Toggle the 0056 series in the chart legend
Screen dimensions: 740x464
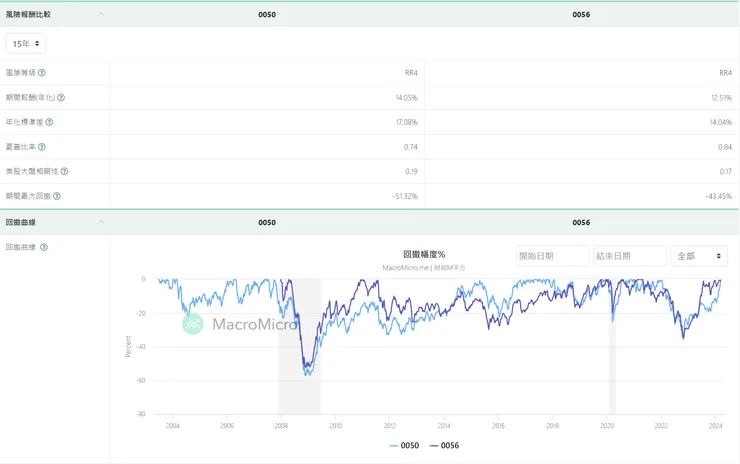pos(444,445)
